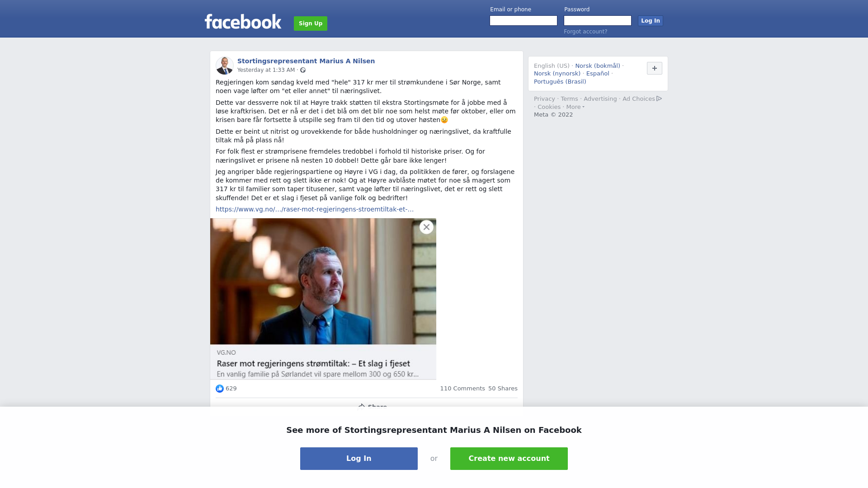Viewport: 868px width, 488px height.
Task: Add another language with plus button
Action: click(655, 68)
